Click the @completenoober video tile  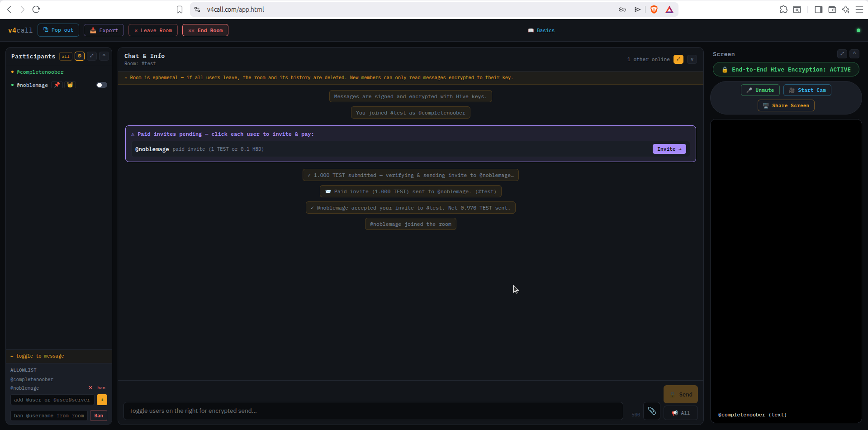click(x=786, y=271)
